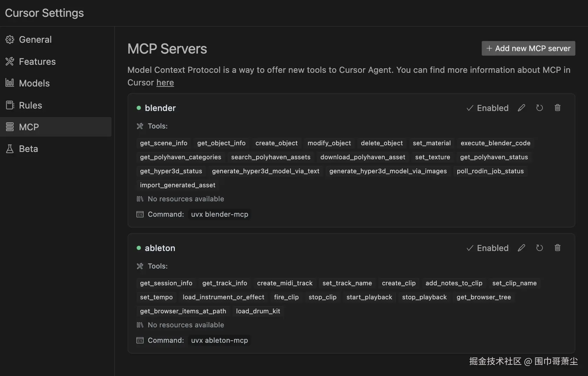Edit the blender MCP server
The width and height of the screenshot is (588, 376).
pyautogui.click(x=521, y=108)
